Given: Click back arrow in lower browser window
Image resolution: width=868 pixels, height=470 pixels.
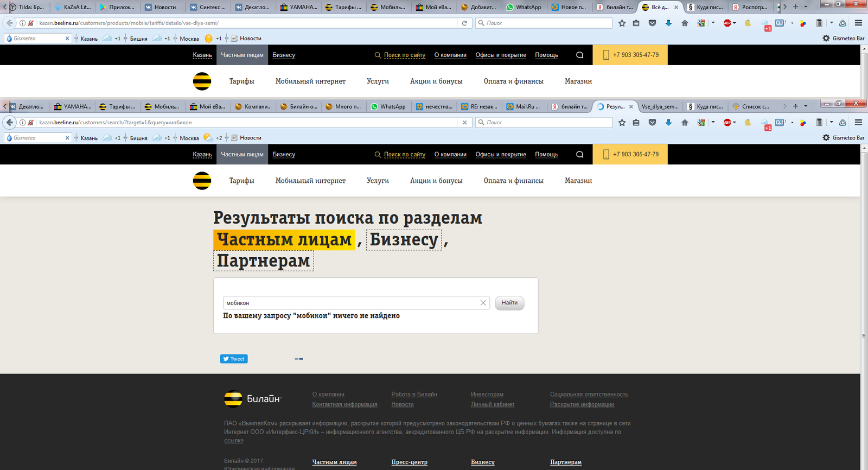Looking at the screenshot, I should pyautogui.click(x=9, y=123).
